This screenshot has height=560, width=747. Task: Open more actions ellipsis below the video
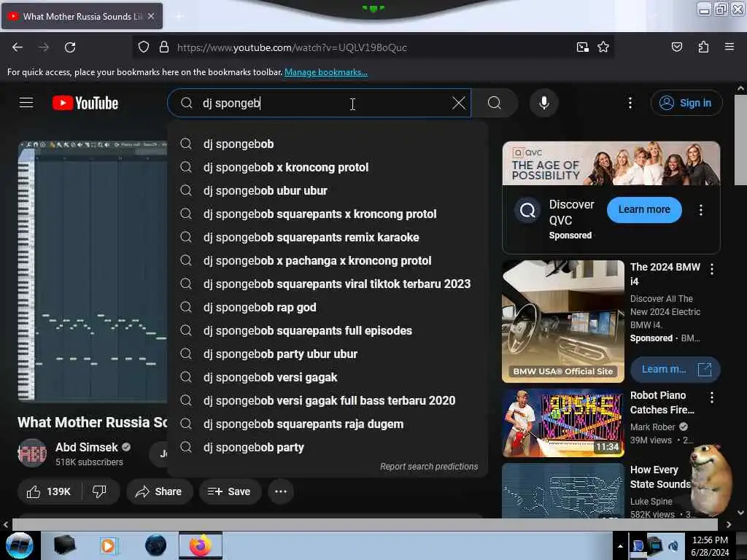pos(281,491)
